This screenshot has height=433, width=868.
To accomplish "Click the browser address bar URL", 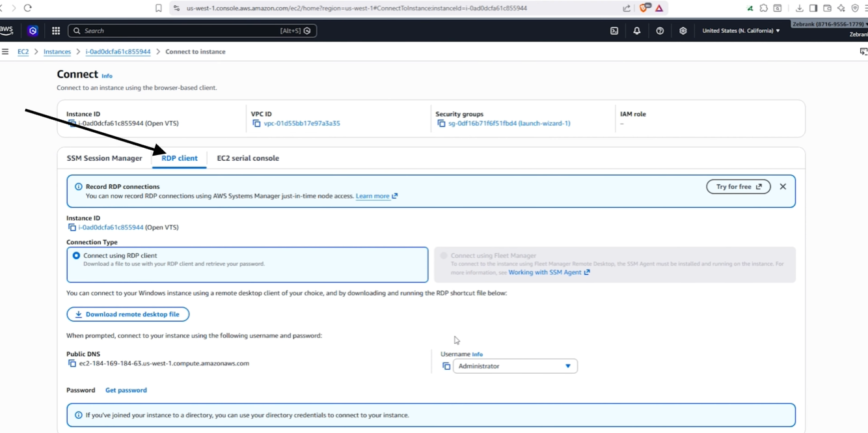I will tap(357, 8).
